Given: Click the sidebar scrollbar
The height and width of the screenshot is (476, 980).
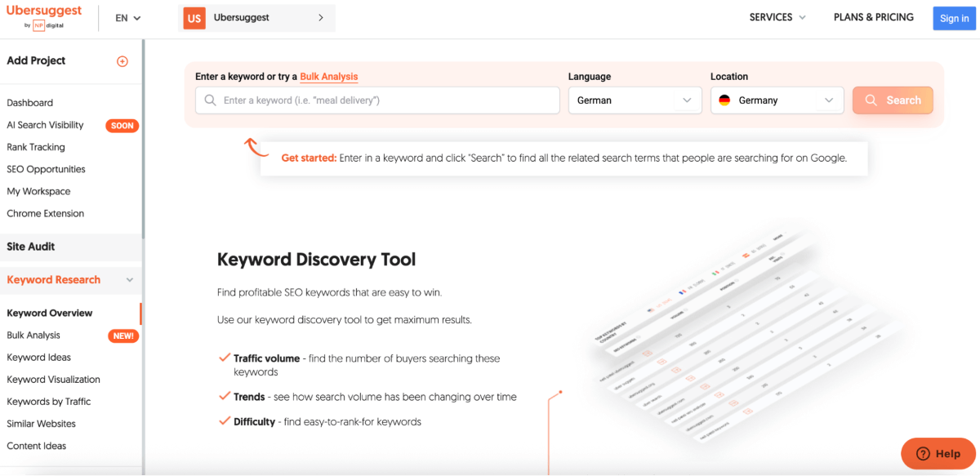Looking at the screenshot, I should [143, 138].
